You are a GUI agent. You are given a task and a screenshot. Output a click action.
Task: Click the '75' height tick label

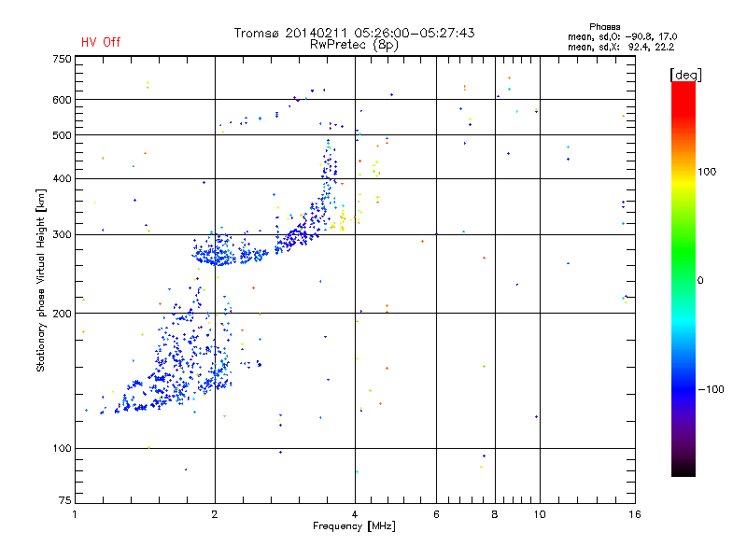[x=64, y=500]
